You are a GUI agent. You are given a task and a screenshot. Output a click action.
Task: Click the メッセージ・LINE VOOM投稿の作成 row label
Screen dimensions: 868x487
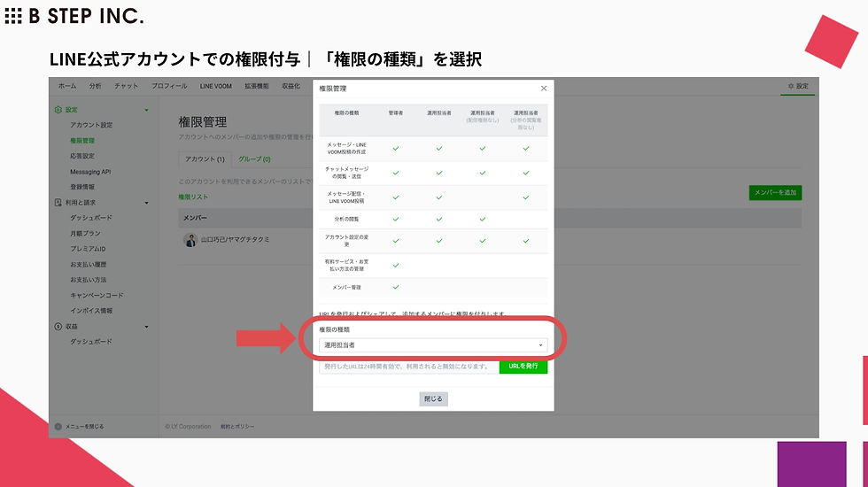[347, 149]
